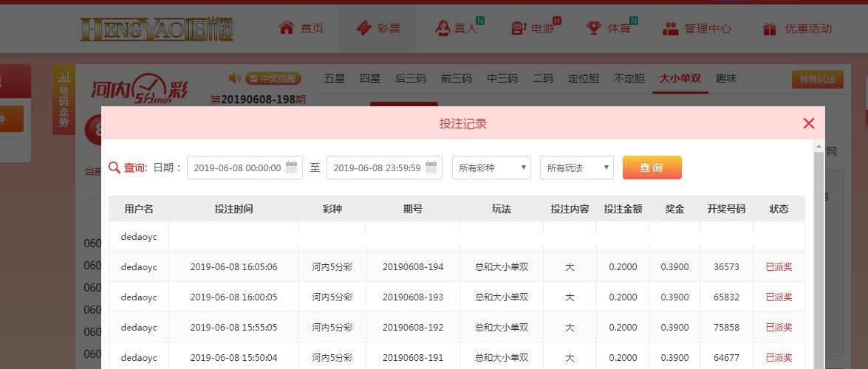Click the 特殊玩法 special play button
Viewport: 868px width, 369px height.
(x=817, y=80)
